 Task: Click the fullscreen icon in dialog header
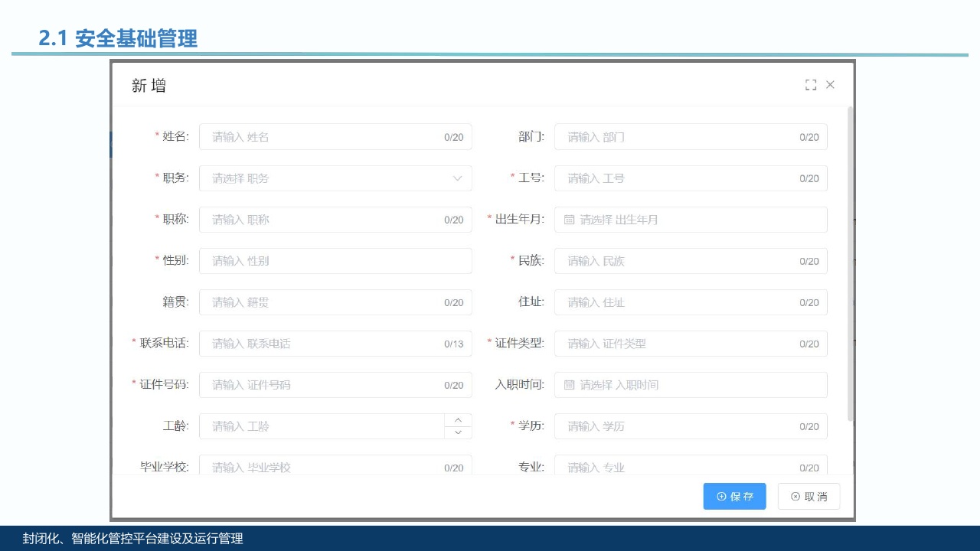pyautogui.click(x=811, y=85)
